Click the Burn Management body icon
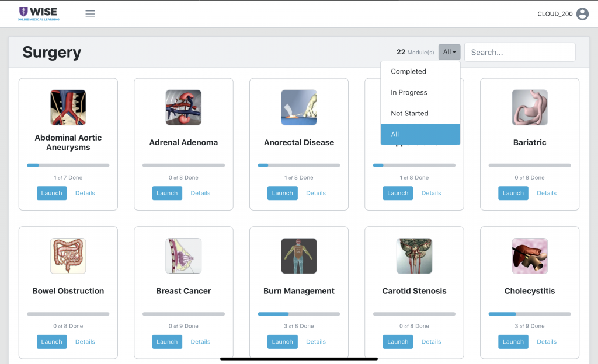Screen dimensions: 598x364 (299, 256)
